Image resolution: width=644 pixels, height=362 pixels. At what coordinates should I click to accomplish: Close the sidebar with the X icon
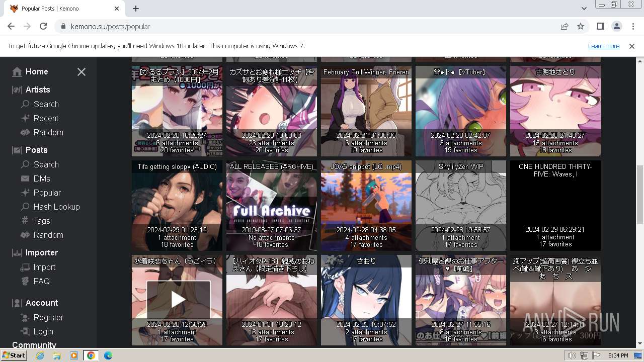(x=82, y=72)
